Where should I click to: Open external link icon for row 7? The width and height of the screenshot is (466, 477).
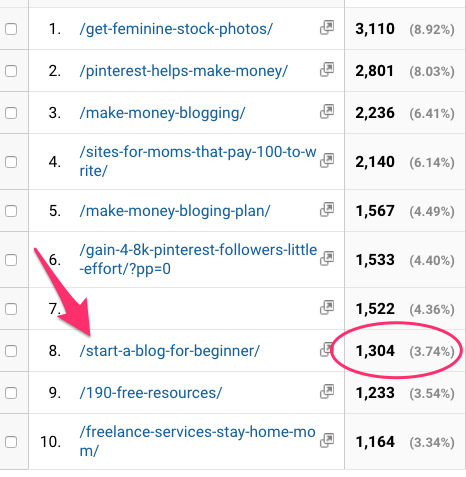(327, 308)
